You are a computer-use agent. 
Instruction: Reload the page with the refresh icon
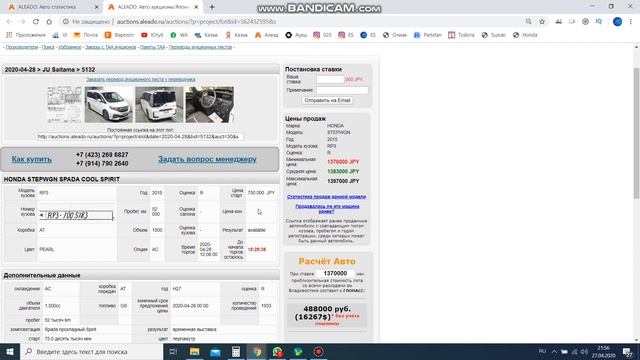36,22
